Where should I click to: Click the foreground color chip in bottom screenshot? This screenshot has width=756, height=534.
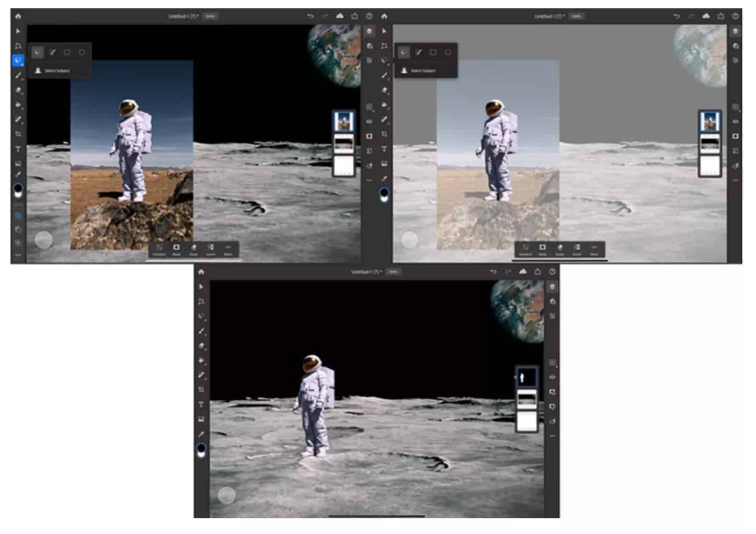[201, 448]
